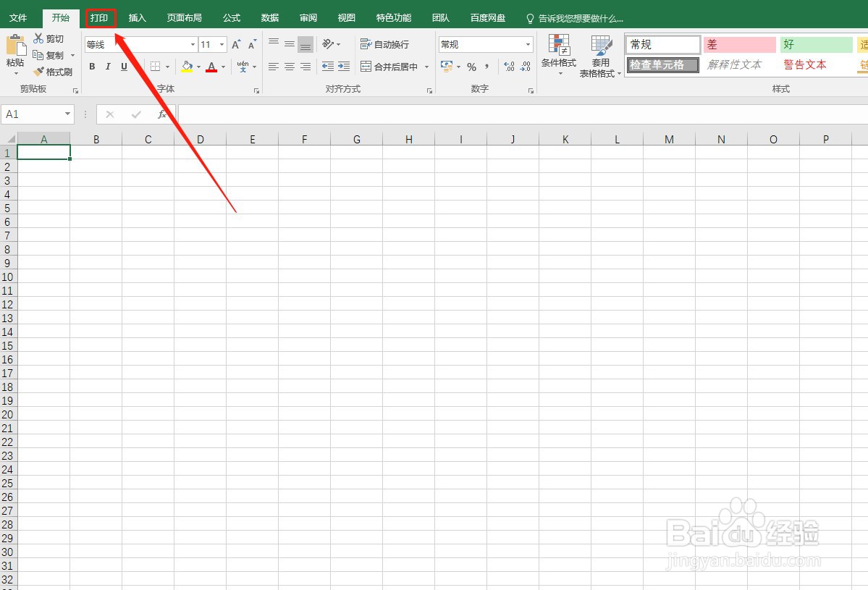The image size is (868, 590).
Task: Expand the Name Box dropdown arrow
Action: pyautogui.click(x=67, y=114)
